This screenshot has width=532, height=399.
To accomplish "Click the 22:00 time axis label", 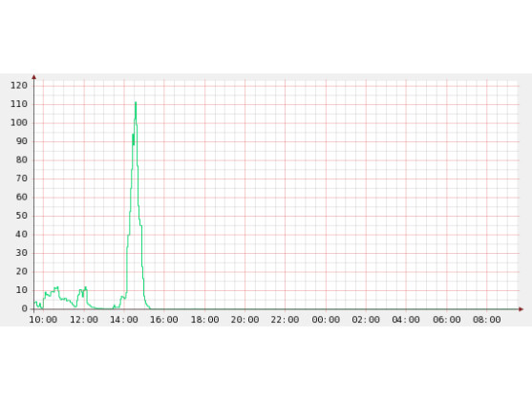I will point(285,320).
